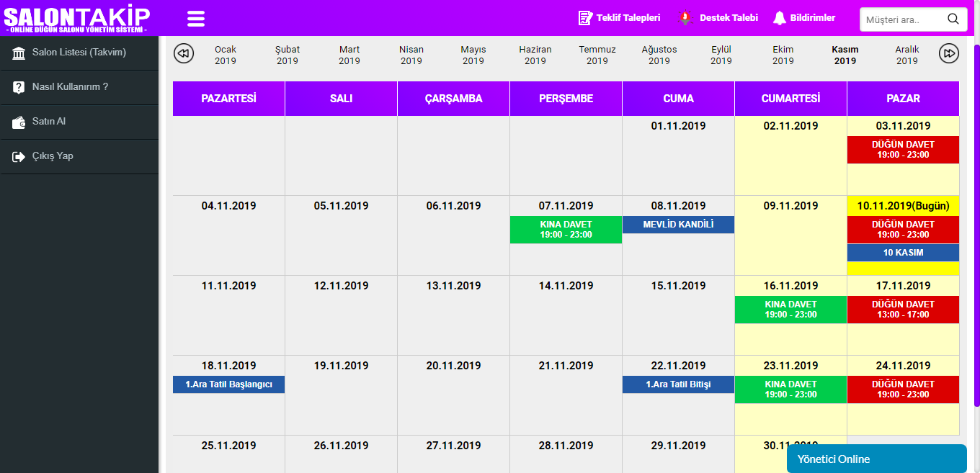Image resolution: width=980 pixels, height=473 pixels.
Task: Click the SALONTAKİP logo
Action: pos(76,19)
